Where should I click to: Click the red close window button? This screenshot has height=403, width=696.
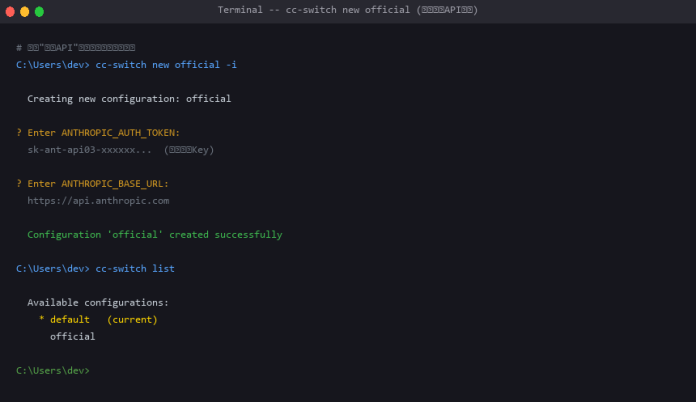click(10, 11)
